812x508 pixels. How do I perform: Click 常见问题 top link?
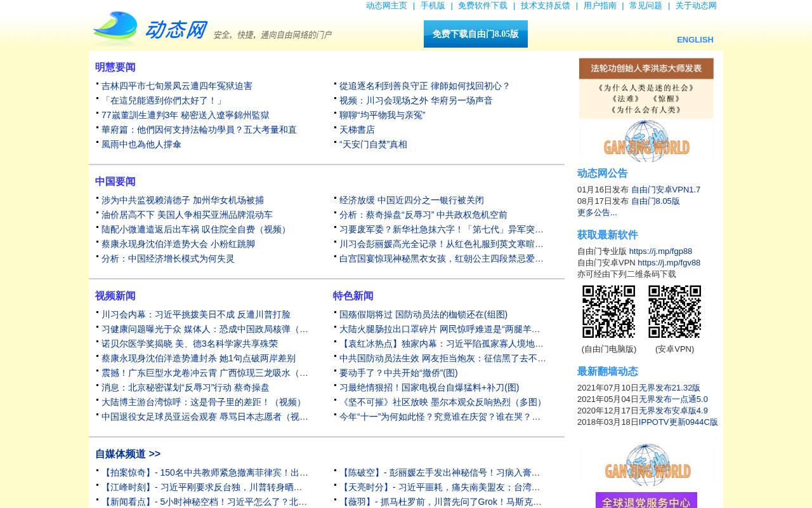point(646,6)
